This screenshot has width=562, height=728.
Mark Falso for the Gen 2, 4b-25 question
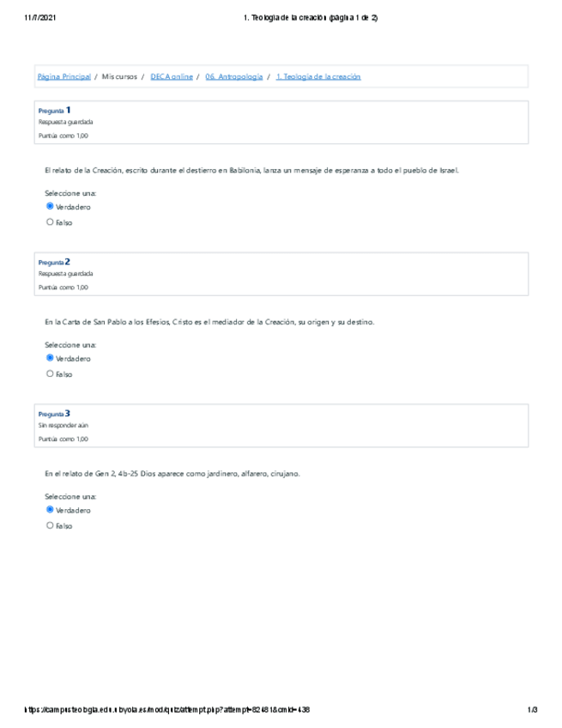click(50, 525)
